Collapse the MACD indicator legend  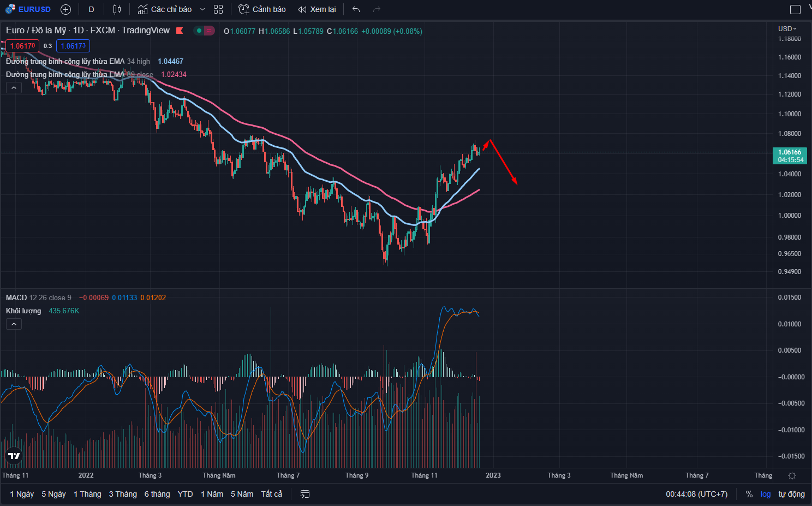point(14,324)
